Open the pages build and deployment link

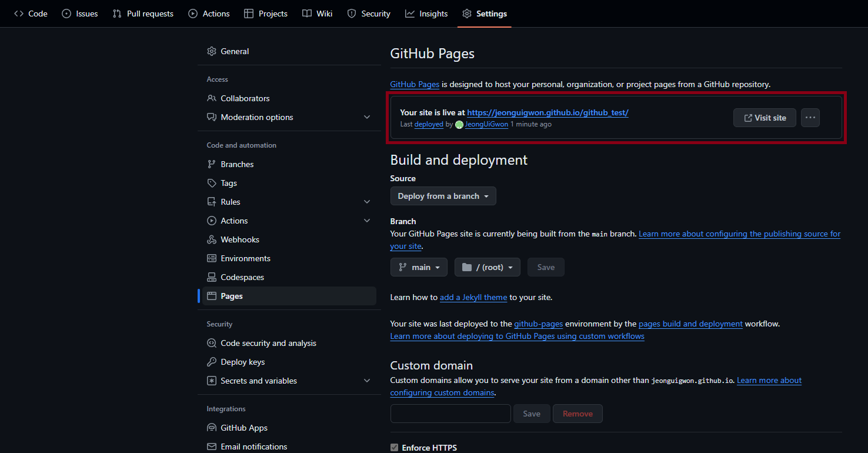690,324
